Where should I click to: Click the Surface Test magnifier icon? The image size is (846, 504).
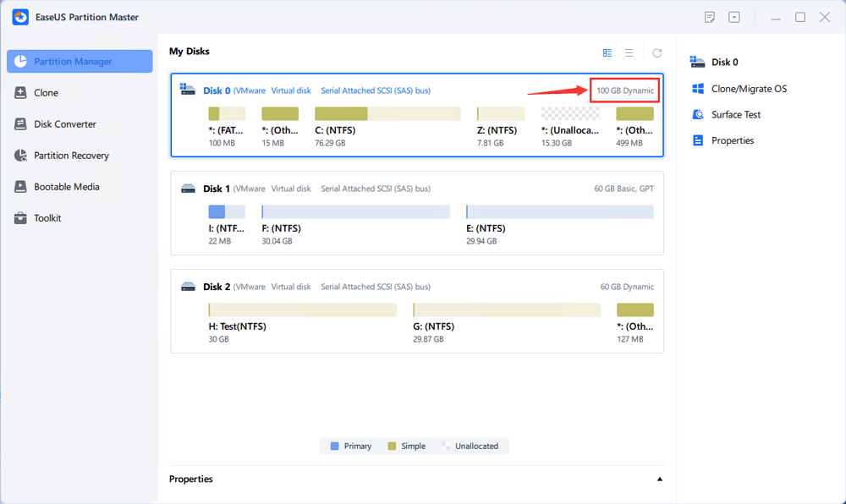tap(698, 114)
